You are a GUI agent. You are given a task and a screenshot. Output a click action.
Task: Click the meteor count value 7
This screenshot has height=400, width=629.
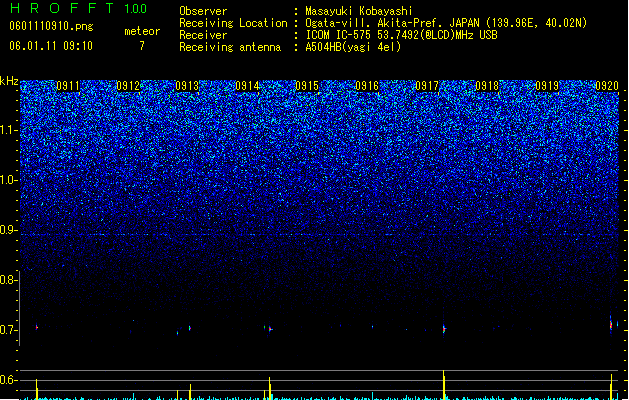(142, 46)
